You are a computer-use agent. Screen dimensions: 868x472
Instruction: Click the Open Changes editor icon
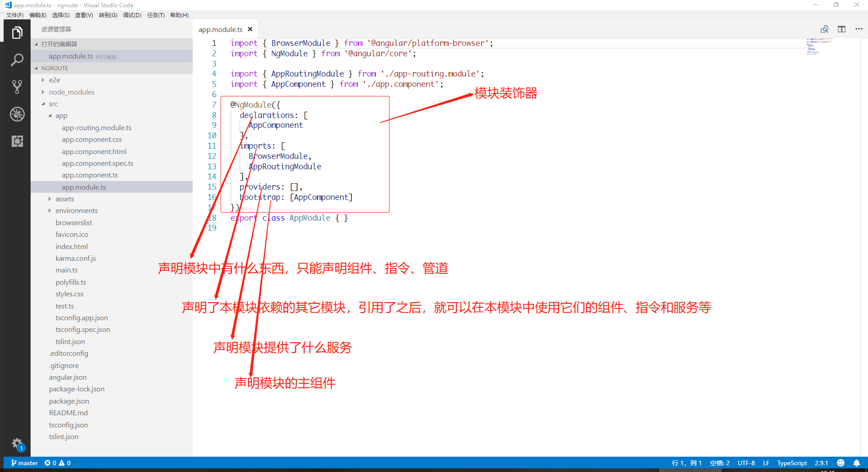coord(824,29)
